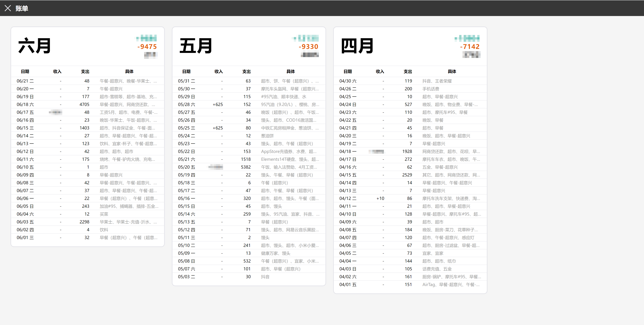Click April total expense -7142
644x325 pixels.
470,47
